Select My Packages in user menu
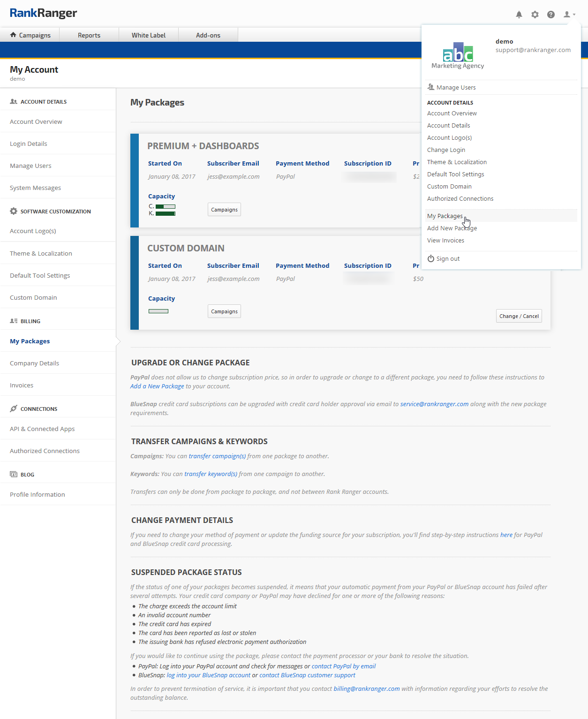 pos(445,216)
